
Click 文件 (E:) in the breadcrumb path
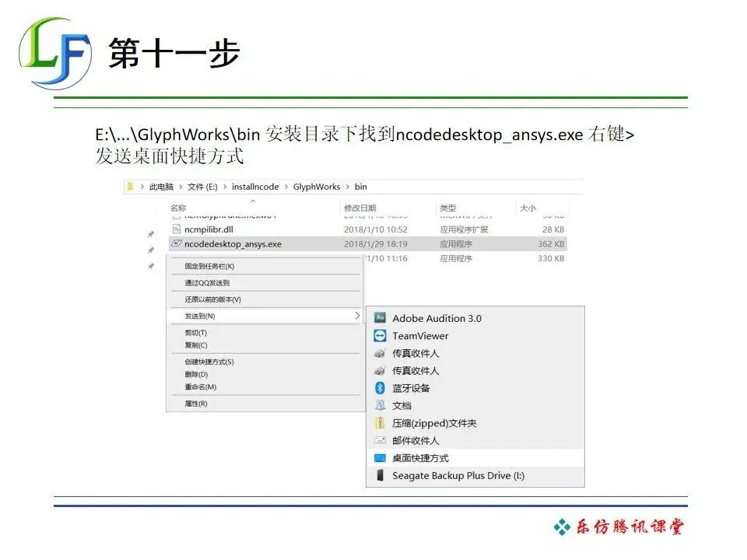pos(202,187)
